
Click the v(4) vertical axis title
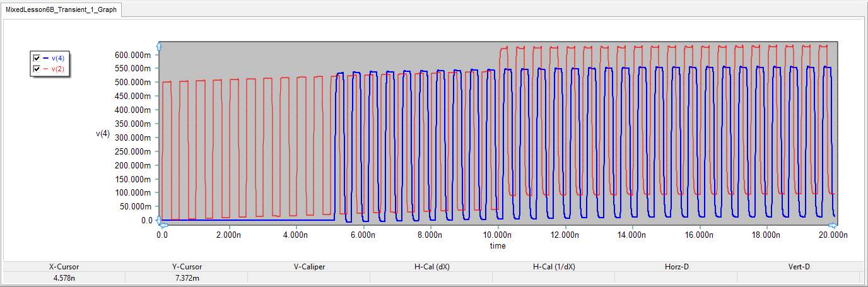coord(103,133)
